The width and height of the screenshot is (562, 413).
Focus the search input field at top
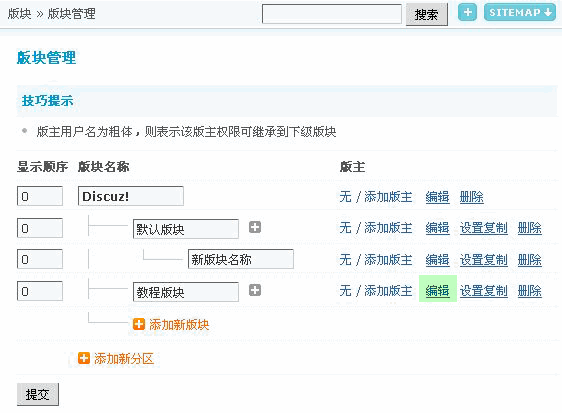tap(332, 14)
